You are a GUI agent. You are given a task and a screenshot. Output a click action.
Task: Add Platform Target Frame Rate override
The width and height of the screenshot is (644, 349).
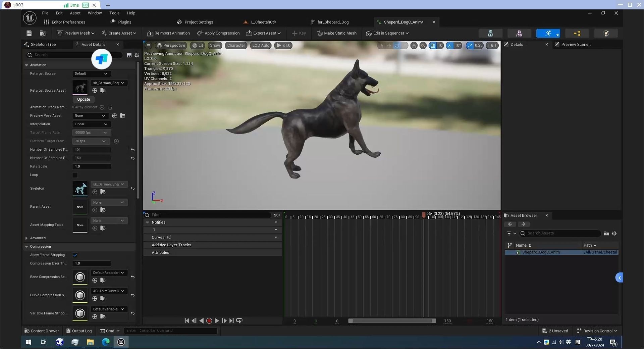point(116,141)
